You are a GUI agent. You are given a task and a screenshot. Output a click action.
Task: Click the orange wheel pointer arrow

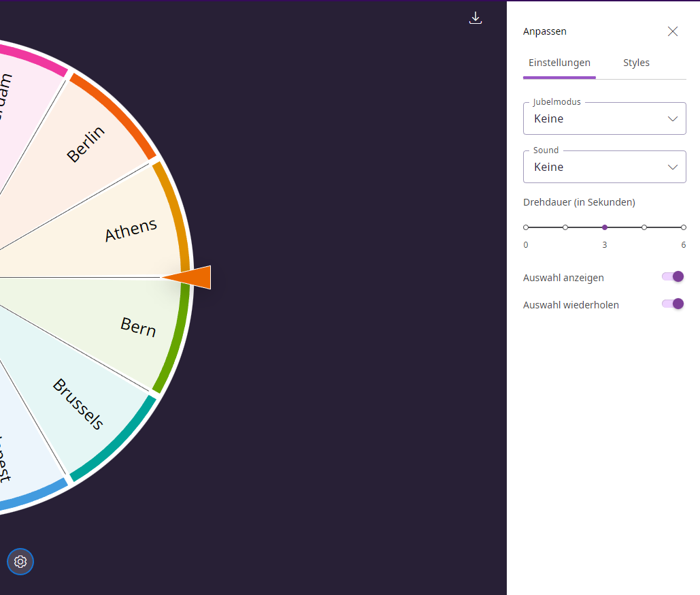[189, 277]
